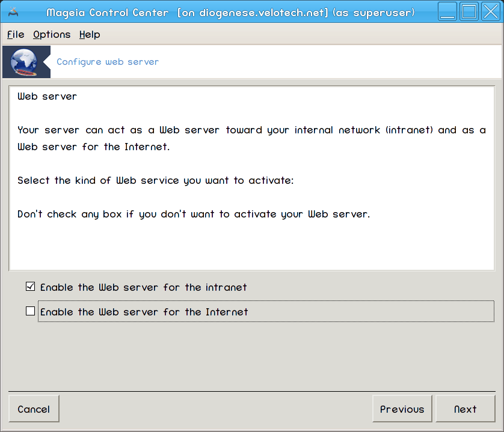Click the Cancel button
The width and height of the screenshot is (504, 432).
click(34, 409)
